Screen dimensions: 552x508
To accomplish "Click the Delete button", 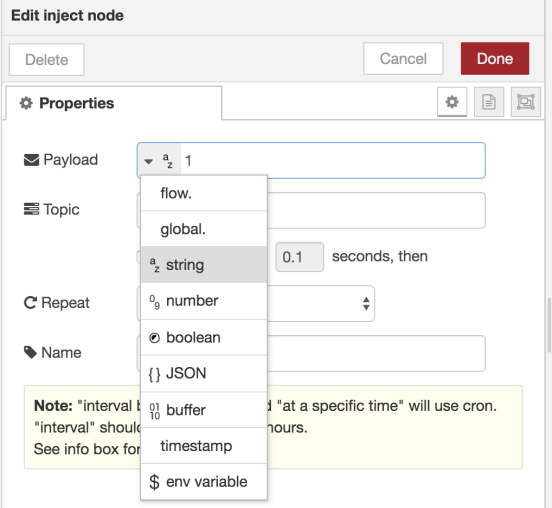I will tap(47, 59).
